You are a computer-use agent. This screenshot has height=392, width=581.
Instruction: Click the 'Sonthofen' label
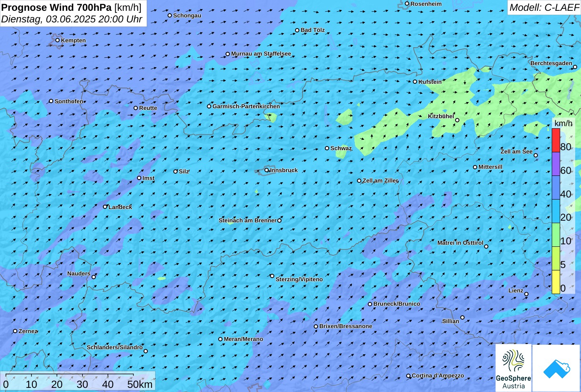click(69, 101)
